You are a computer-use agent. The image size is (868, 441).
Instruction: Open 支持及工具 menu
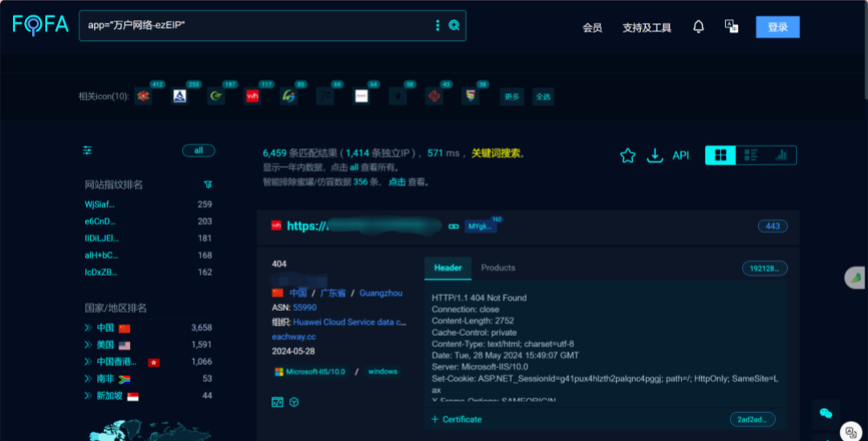[x=647, y=28]
